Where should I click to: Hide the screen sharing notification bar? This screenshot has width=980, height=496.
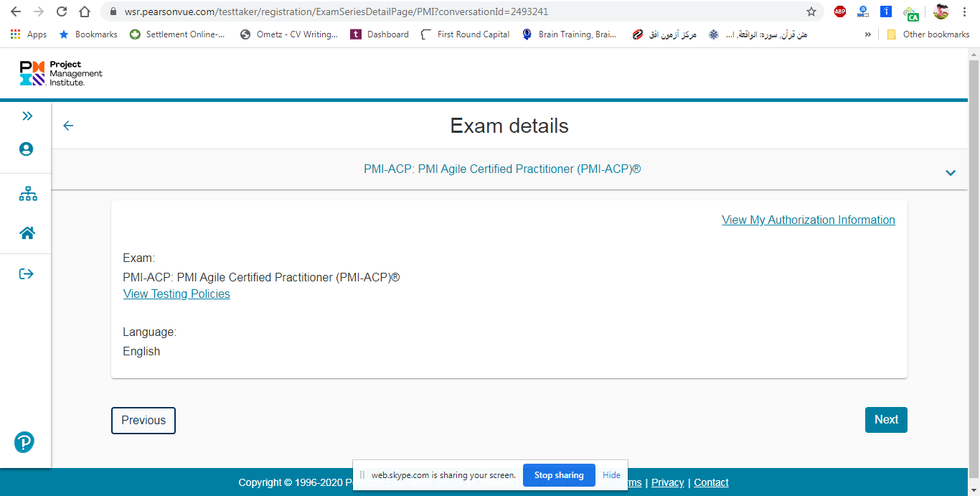click(611, 475)
